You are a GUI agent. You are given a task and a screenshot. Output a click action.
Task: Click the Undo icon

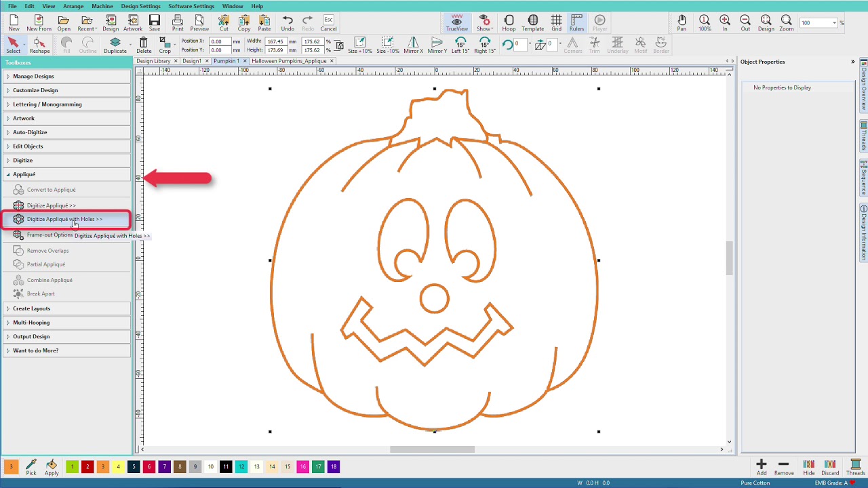[x=288, y=23]
